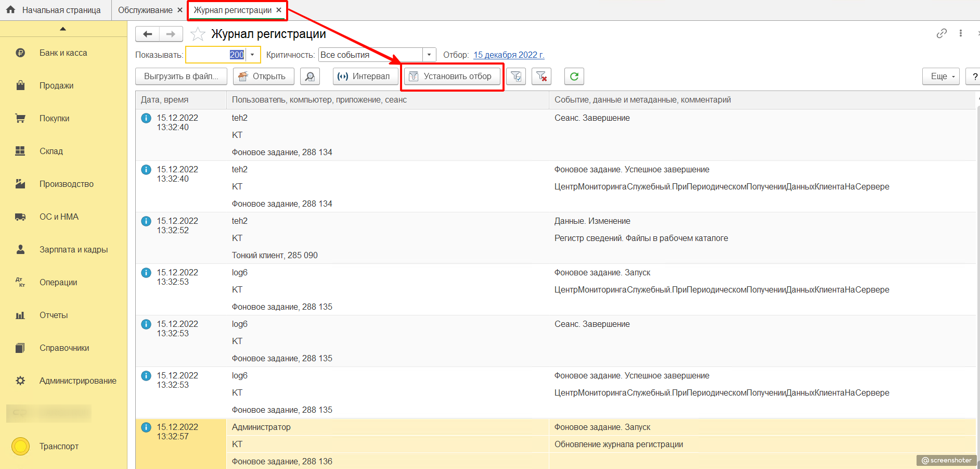The width and height of the screenshot is (980, 469).
Task: Select the 13:32:57 date cell
Action: coord(181,444)
